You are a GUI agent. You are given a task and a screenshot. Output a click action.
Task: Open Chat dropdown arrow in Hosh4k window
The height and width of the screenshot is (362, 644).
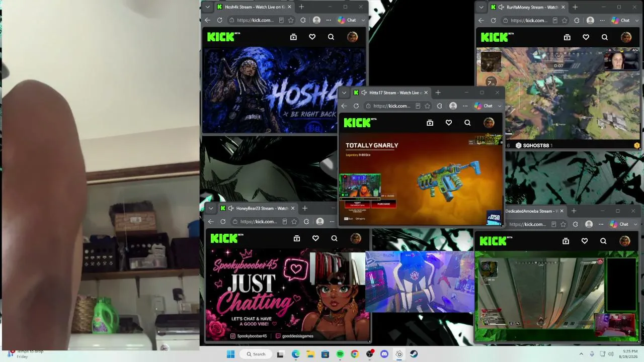pyautogui.click(x=363, y=20)
